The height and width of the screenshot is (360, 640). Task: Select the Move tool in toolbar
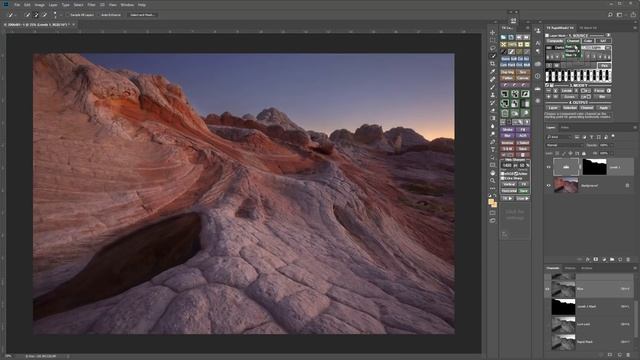pos(493,33)
